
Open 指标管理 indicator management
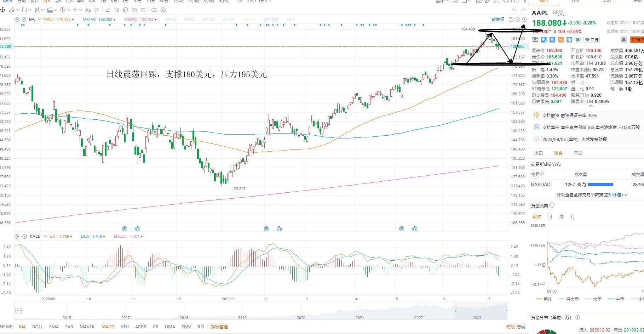219,327
